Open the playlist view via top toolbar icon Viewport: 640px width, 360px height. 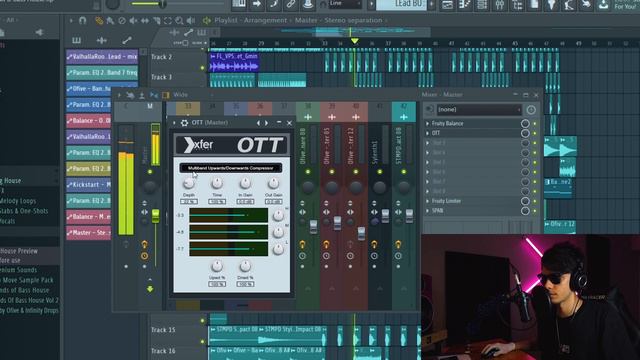[447, 4]
